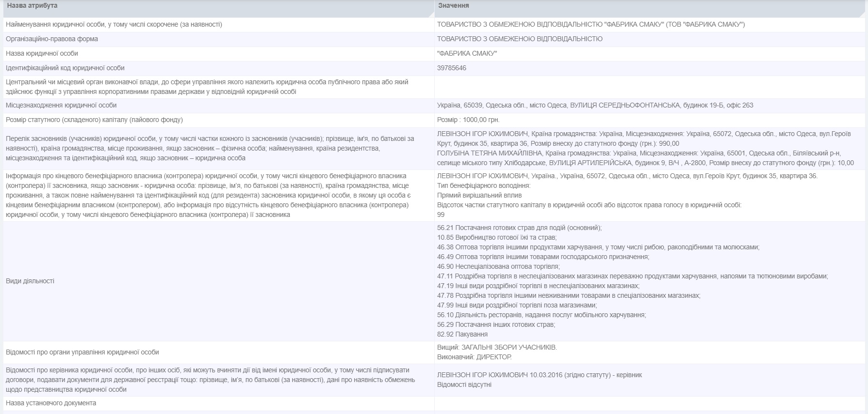Click activity 46.90 non-specialized wholesale line
Viewport: 868px width, 414px height.
click(498, 267)
